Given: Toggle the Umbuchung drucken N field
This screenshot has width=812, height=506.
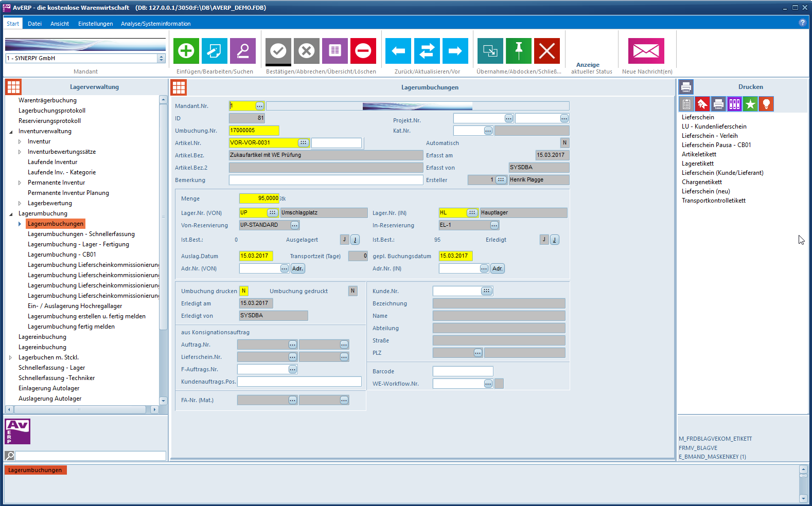Looking at the screenshot, I should (x=244, y=291).
